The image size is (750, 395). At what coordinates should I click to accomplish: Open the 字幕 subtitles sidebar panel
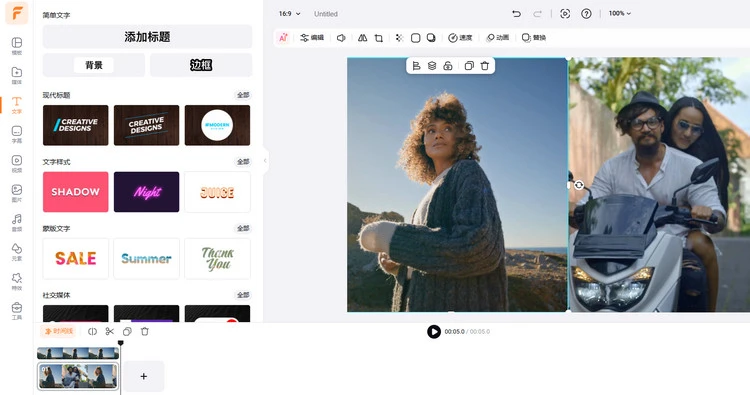click(x=16, y=134)
